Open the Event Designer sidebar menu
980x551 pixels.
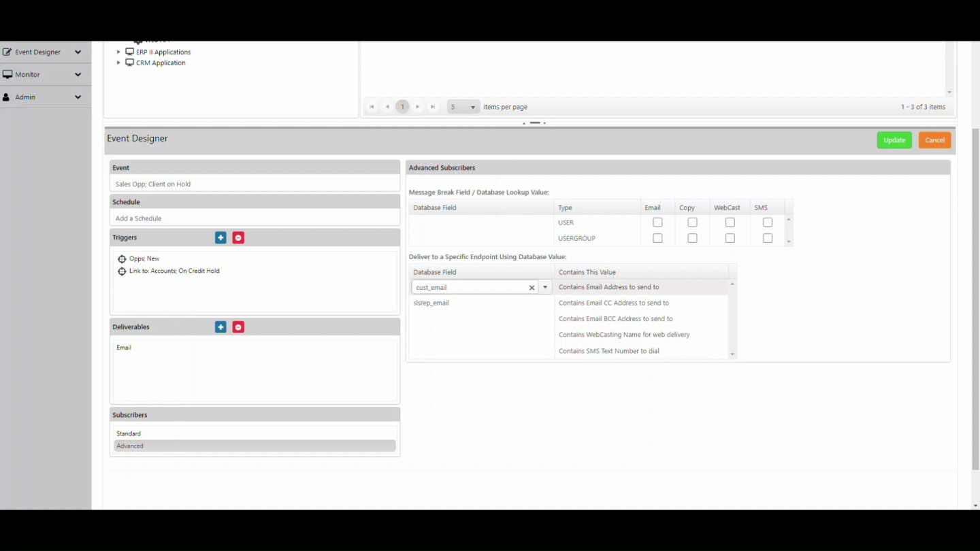(x=45, y=52)
